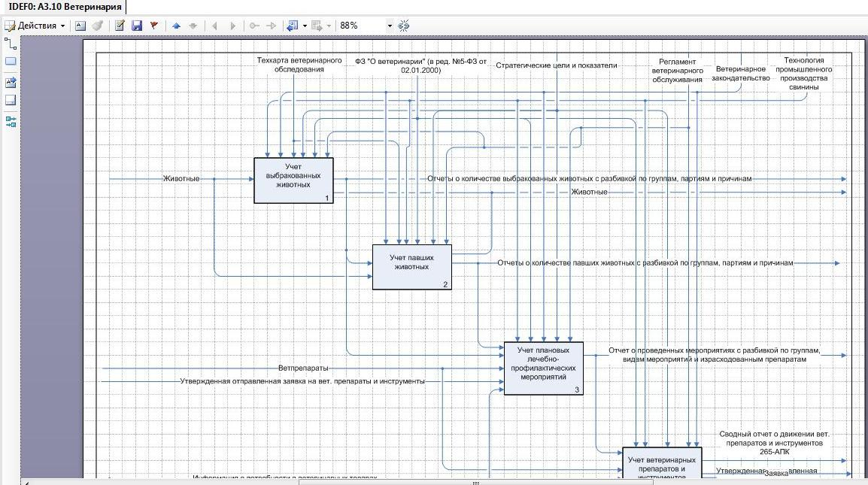Expand the 88% zoom level dropdown
The width and height of the screenshot is (868, 485).
(x=390, y=26)
